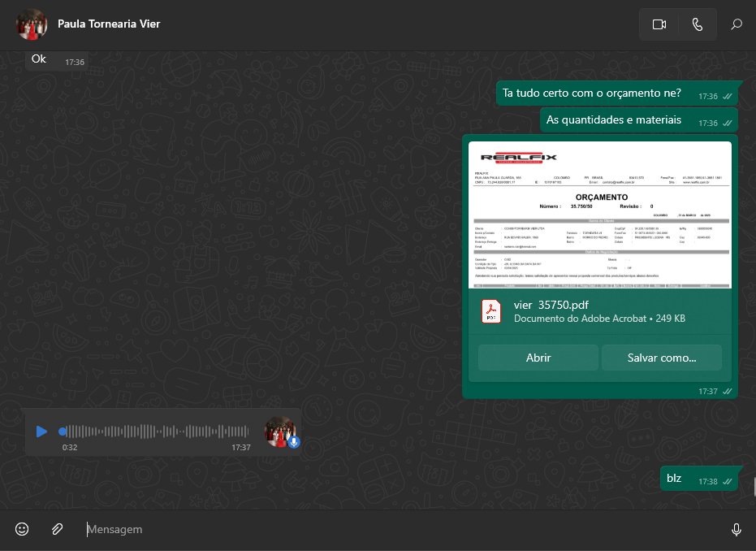Record a voice message with microphone

pos(736,529)
